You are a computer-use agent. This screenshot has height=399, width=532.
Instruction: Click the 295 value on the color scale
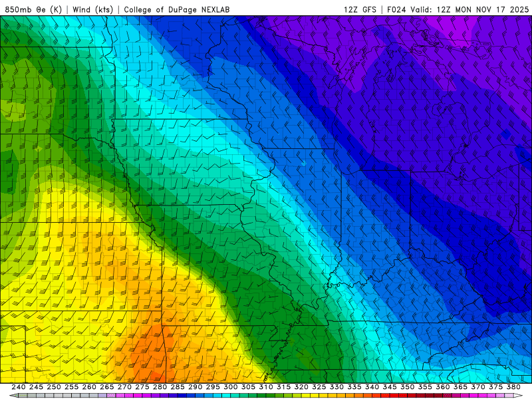213,387
